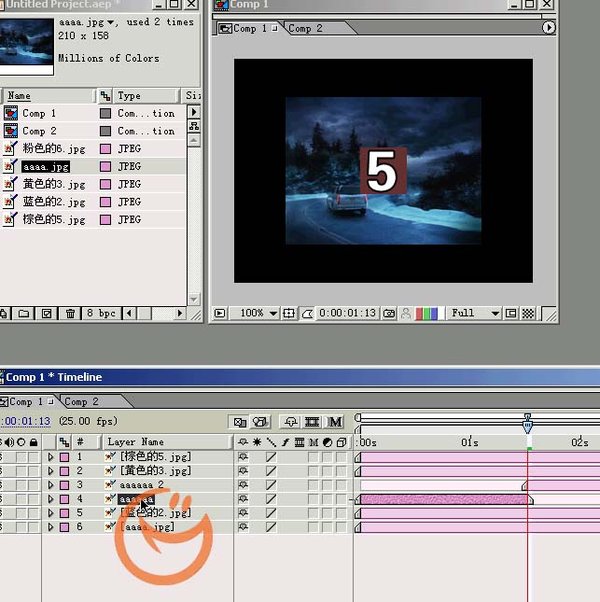The image size is (600, 602).
Task: Take a snapshot with the camera icon
Action: click(x=392, y=314)
